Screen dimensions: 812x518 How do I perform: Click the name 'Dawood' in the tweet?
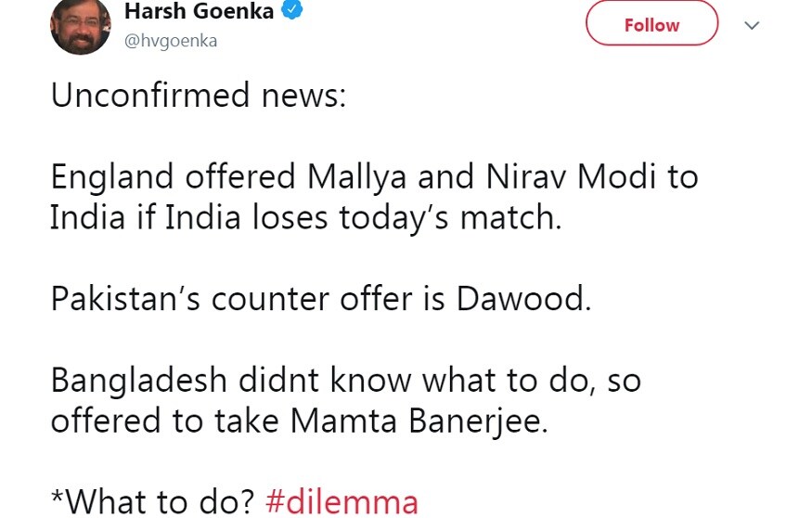coord(523,299)
